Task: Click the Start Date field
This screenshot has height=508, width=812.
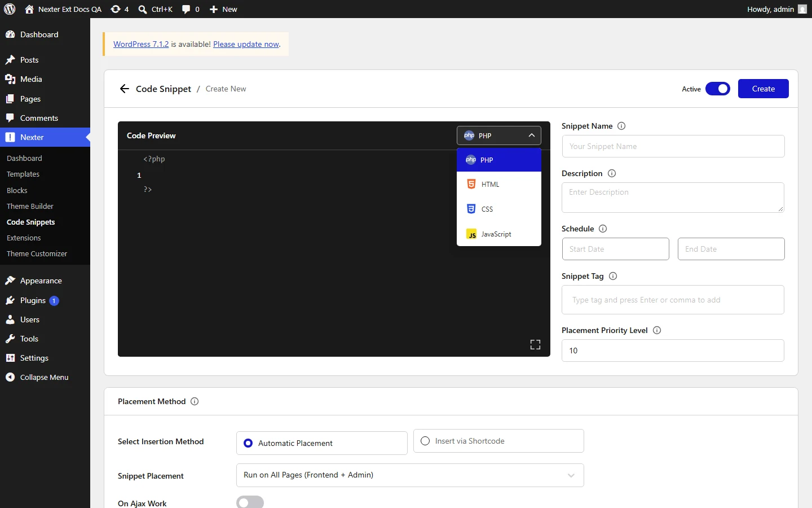Action: 616,249
